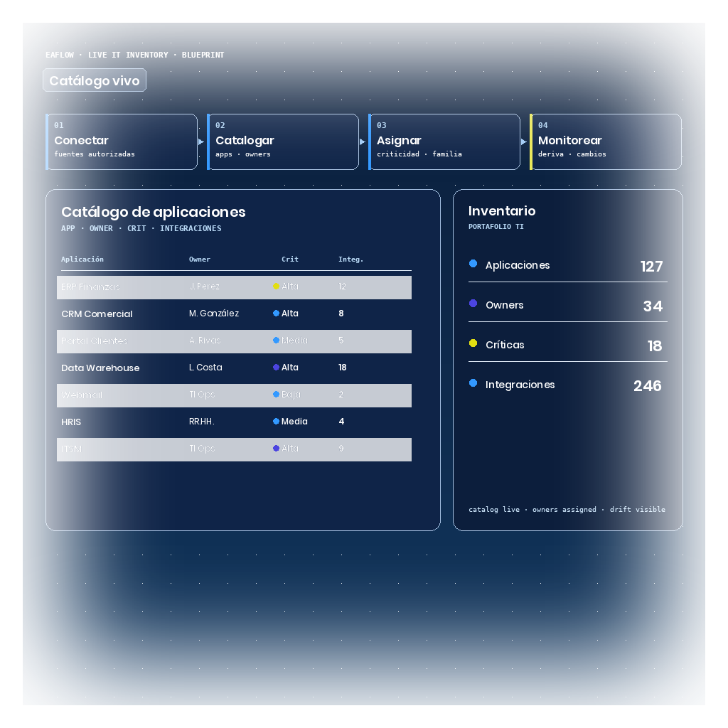Click the Integ. column header
The height and width of the screenshot is (728, 728).
pyautogui.click(x=350, y=259)
